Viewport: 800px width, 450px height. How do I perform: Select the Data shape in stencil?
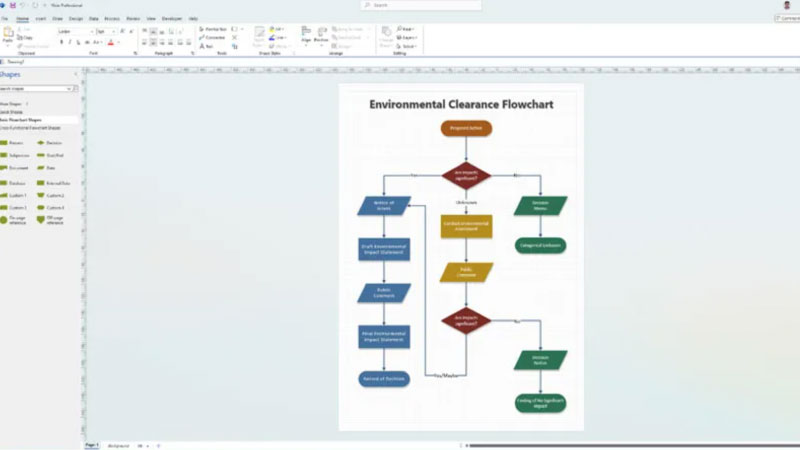46,168
